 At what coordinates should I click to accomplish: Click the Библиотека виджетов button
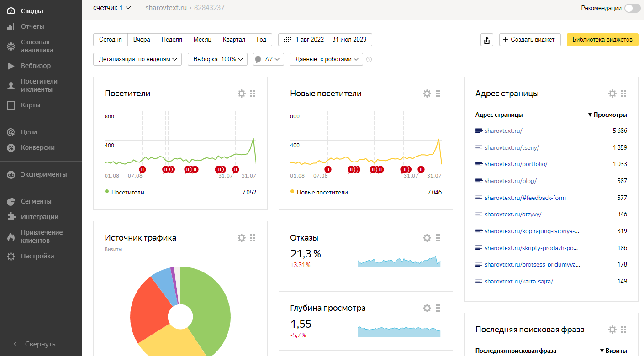(x=602, y=40)
